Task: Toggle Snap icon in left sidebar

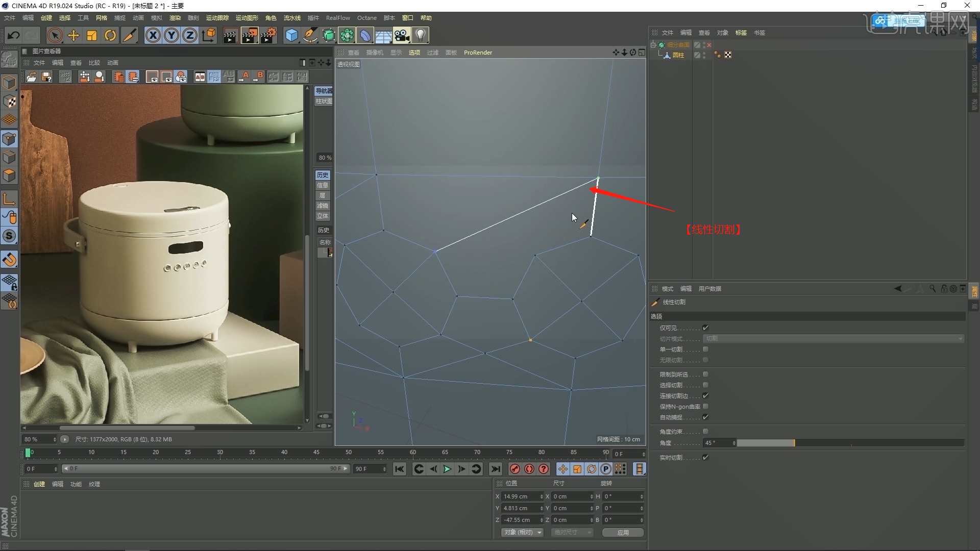Action: [9, 236]
